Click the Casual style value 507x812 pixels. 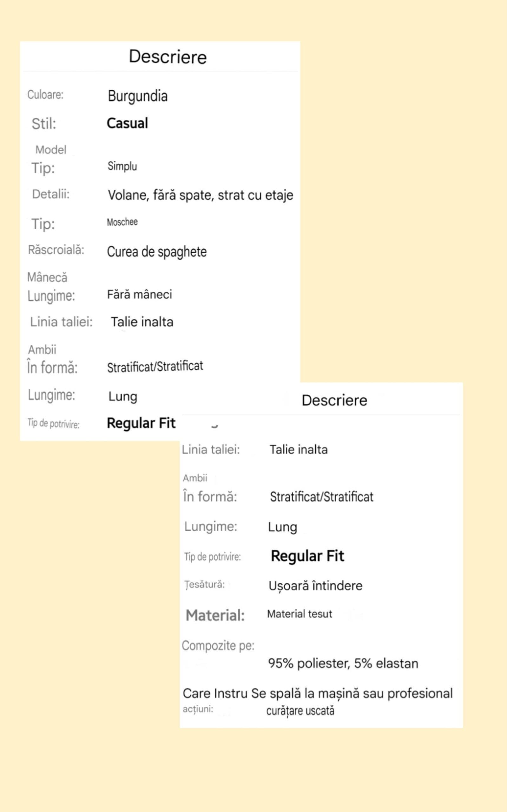[x=127, y=123]
